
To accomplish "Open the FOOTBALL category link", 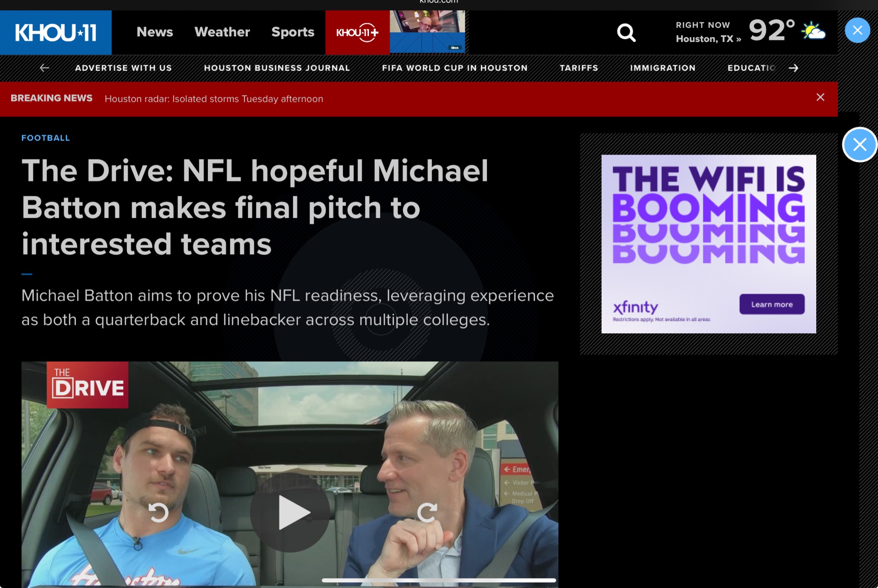I will pos(45,138).
